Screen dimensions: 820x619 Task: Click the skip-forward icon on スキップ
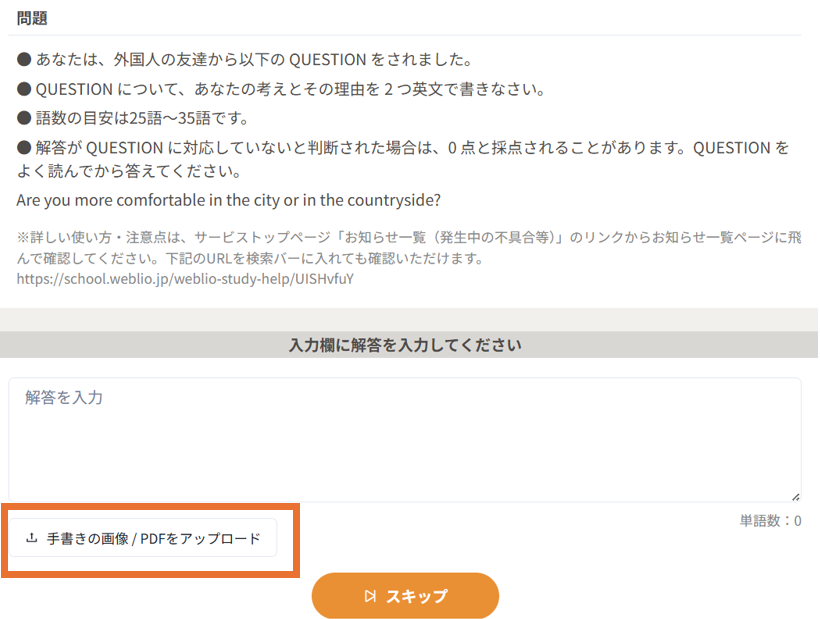pyautogui.click(x=370, y=596)
